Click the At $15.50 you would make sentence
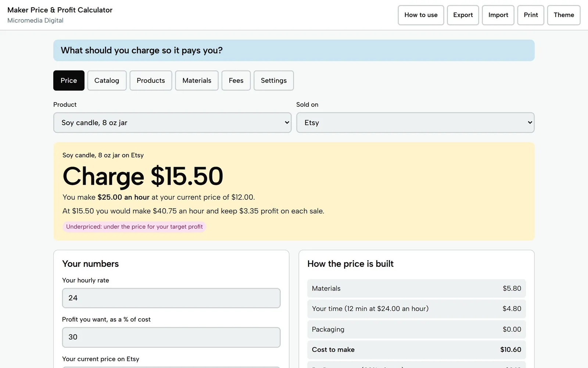 pos(193,211)
